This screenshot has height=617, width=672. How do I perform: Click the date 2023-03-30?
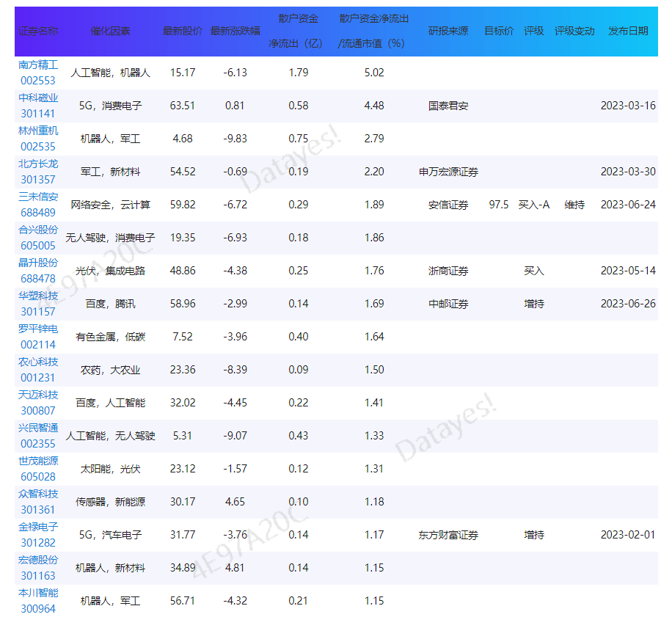(628, 172)
